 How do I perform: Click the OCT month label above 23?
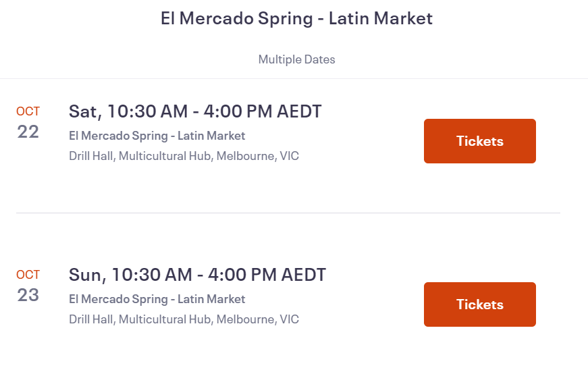(28, 275)
